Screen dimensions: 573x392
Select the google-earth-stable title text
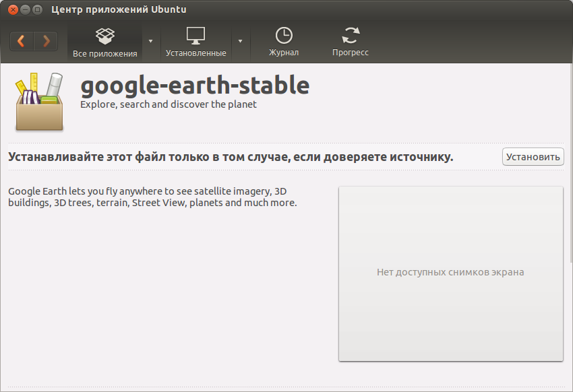(x=193, y=86)
